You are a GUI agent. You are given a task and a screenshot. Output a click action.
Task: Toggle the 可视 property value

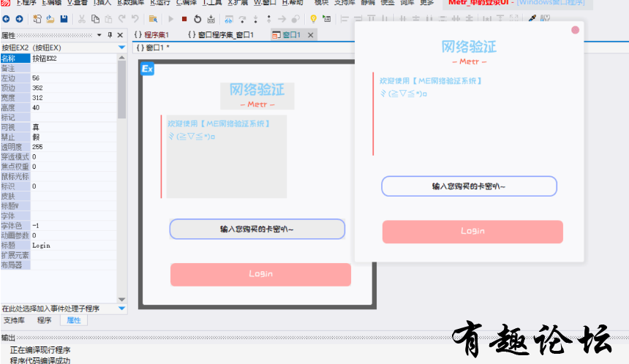point(73,127)
